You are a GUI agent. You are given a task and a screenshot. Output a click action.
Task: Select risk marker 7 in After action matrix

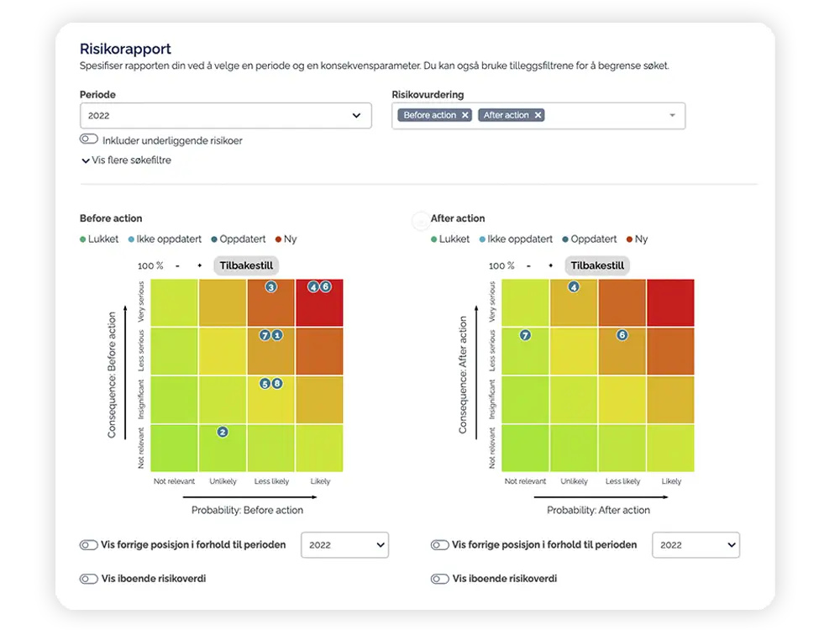[x=526, y=335]
